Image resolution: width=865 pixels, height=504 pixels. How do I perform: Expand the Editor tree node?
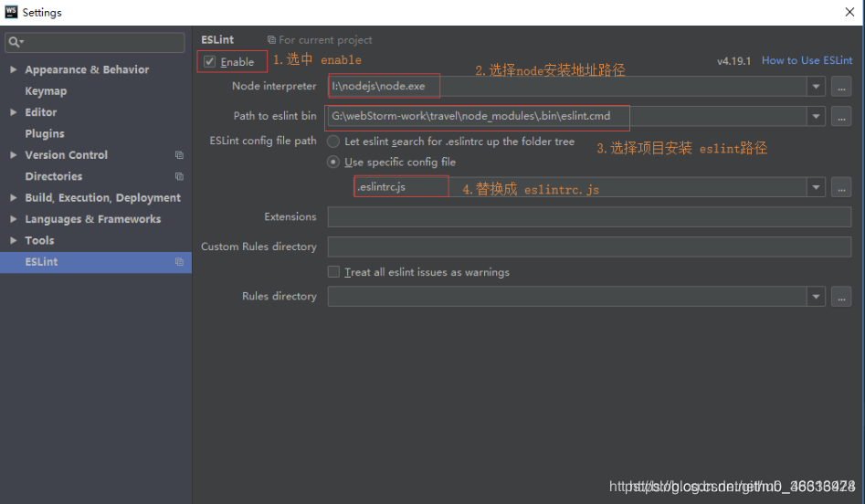click(13, 112)
